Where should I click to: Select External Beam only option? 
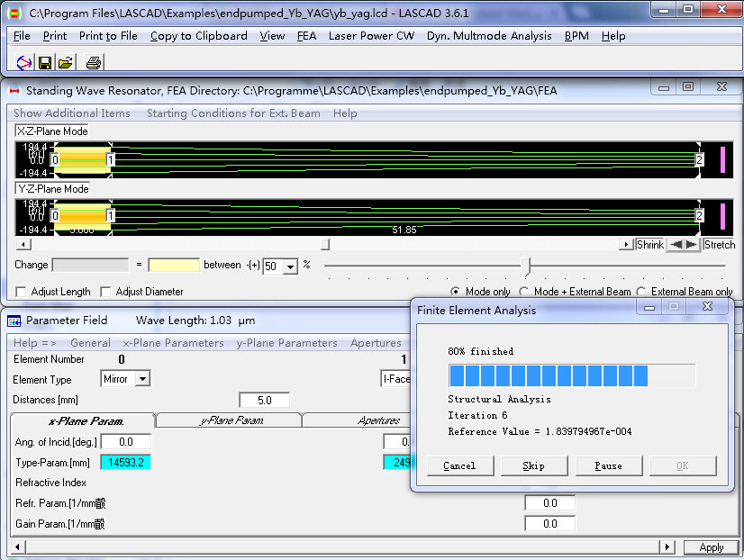point(641,292)
